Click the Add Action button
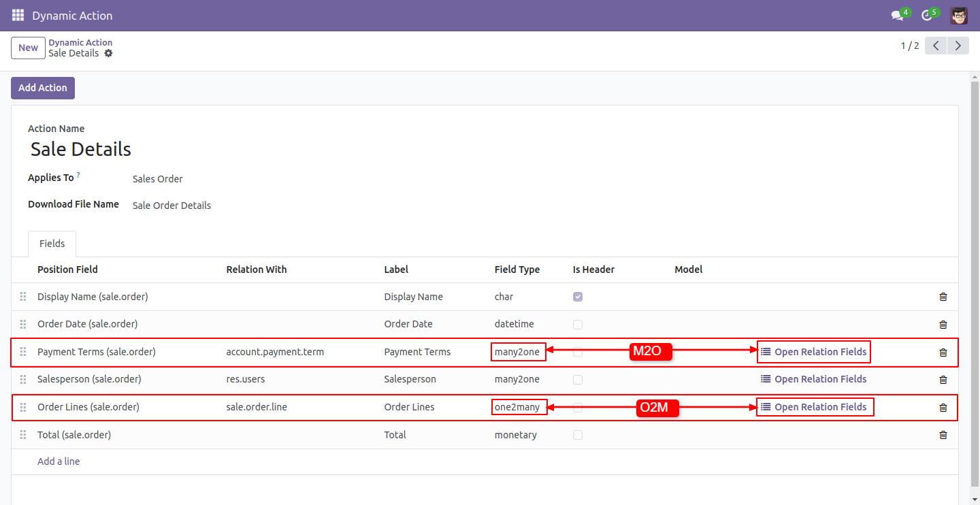 coord(43,88)
